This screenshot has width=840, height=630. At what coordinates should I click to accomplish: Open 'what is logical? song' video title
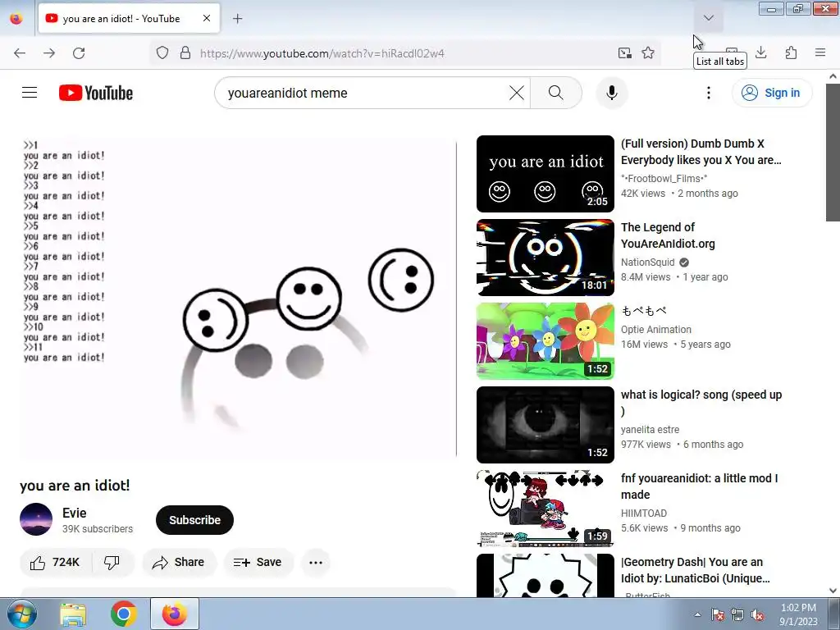pyautogui.click(x=701, y=402)
